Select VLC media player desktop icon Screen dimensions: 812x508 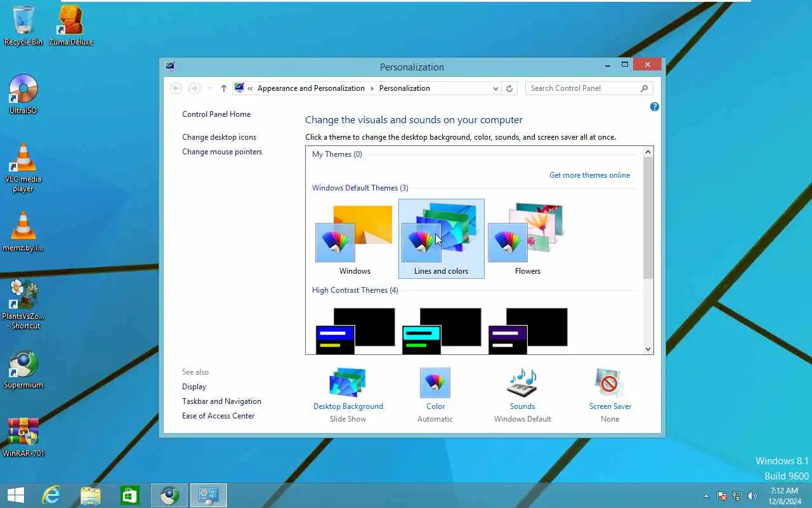(x=23, y=167)
